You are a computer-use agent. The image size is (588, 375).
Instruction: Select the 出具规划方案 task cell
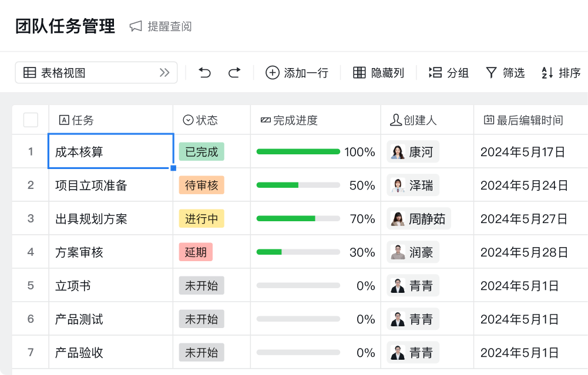[x=111, y=218]
